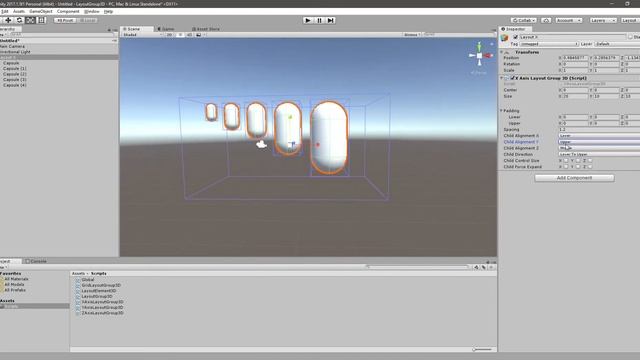Click the Step frame button

point(331,20)
